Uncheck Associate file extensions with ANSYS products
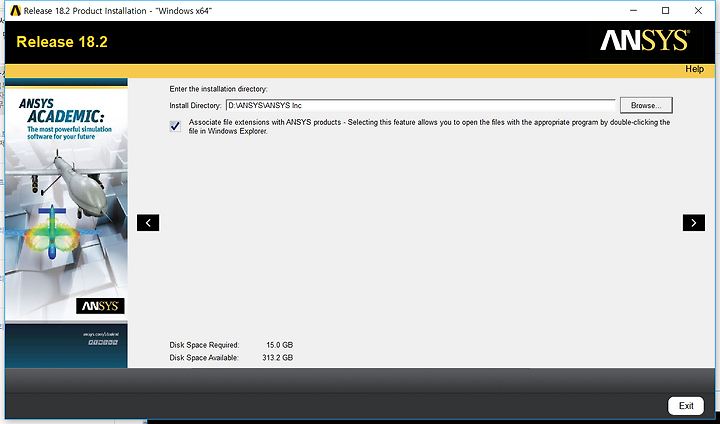The height and width of the screenshot is (424, 720). [175, 126]
